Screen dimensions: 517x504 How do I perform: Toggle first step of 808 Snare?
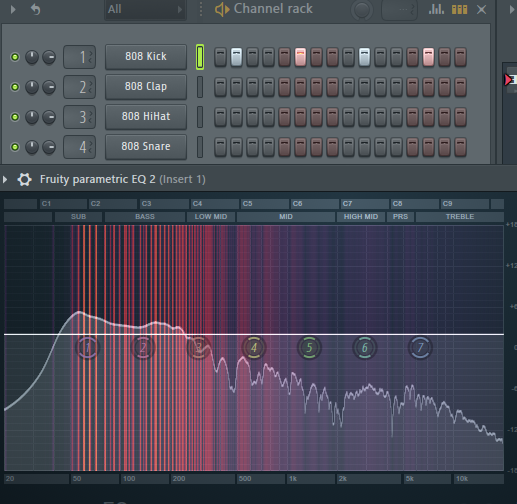(x=220, y=147)
